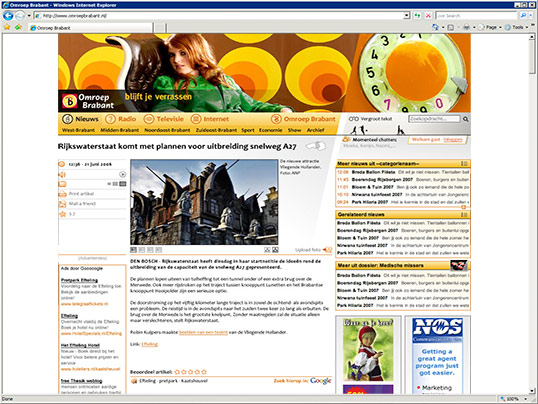This screenshot has height=404, width=538.
Task: Click the site search magnifier icon
Action: 466,119
